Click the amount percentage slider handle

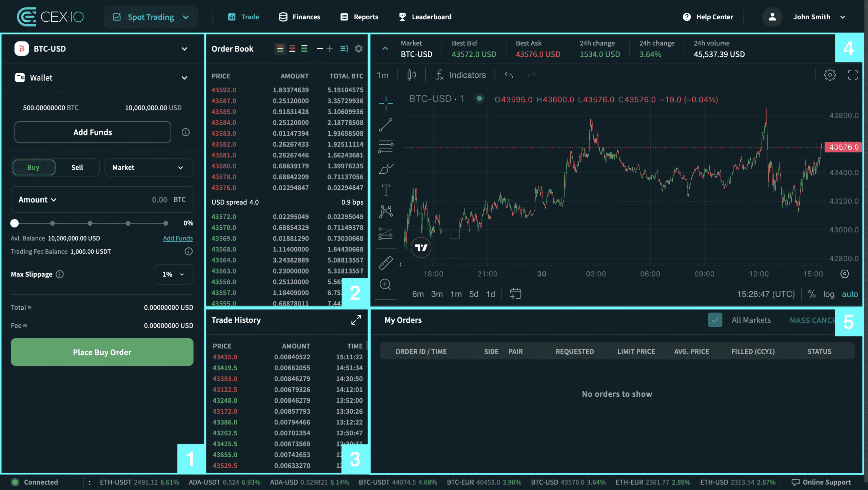click(14, 223)
